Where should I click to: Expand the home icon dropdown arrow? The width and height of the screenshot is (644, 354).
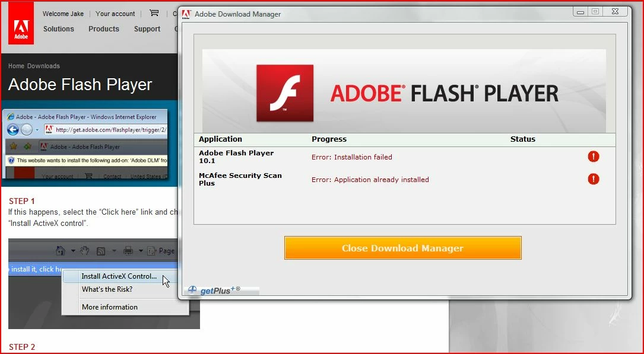pos(72,251)
